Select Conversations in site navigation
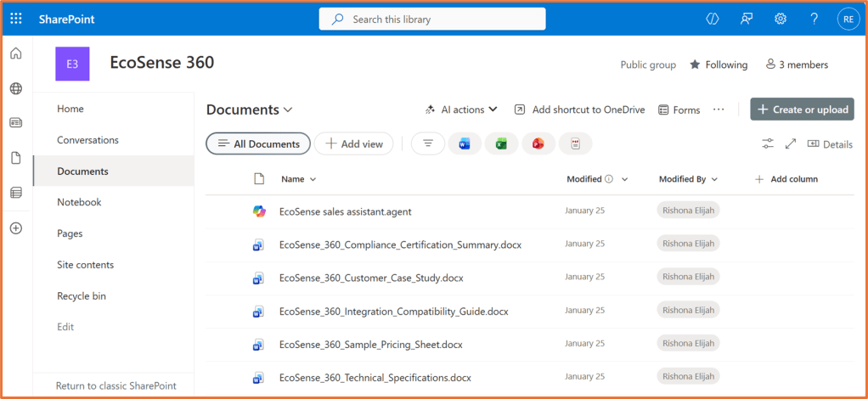This screenshot has height=399, width=868. coord(88,140)
